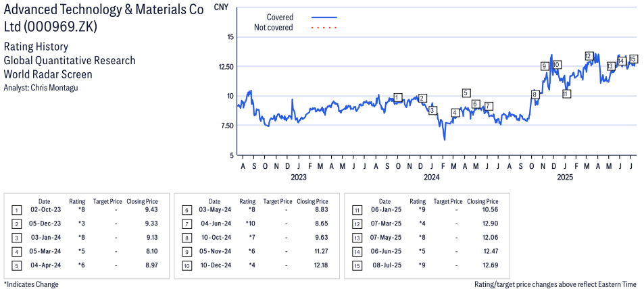Click the Advanced Technology & Materials title
This screenshot has width=644, height=289.
(103, 18)
